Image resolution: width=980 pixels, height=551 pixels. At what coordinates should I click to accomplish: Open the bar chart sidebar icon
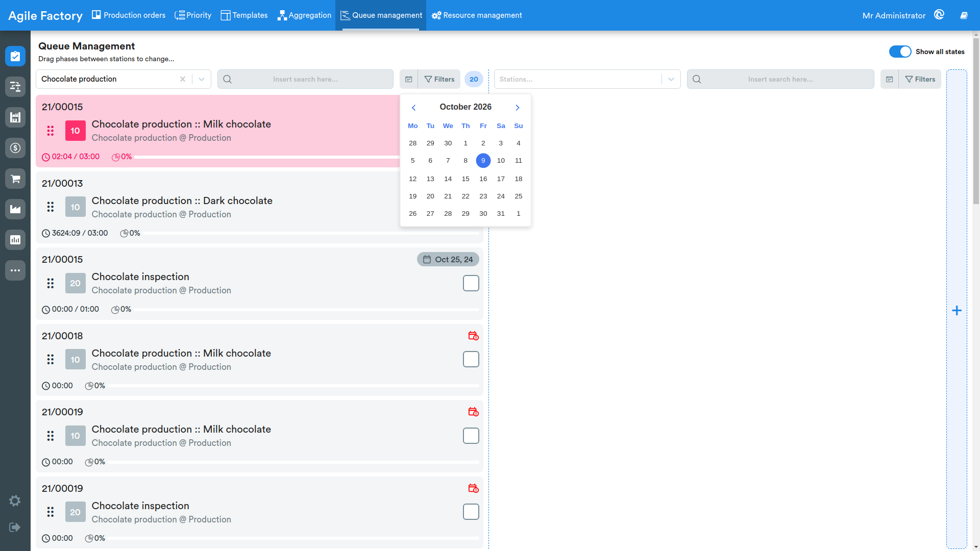pos(15,240)
